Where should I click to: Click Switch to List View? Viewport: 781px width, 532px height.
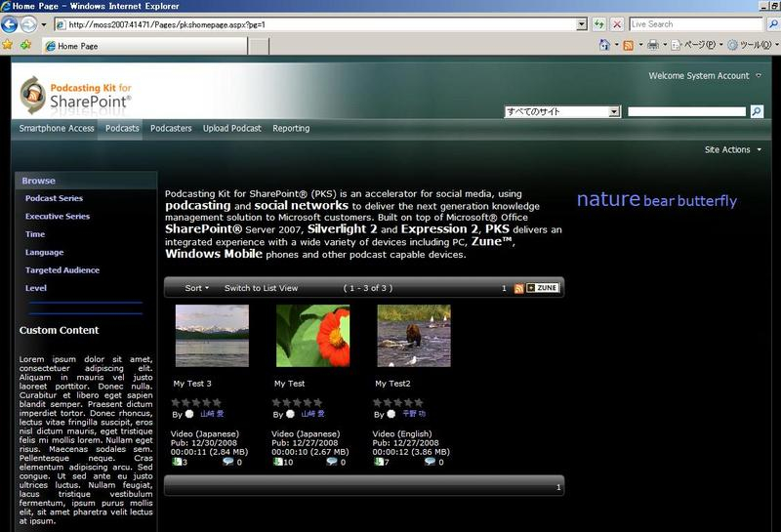pos(261,288)
